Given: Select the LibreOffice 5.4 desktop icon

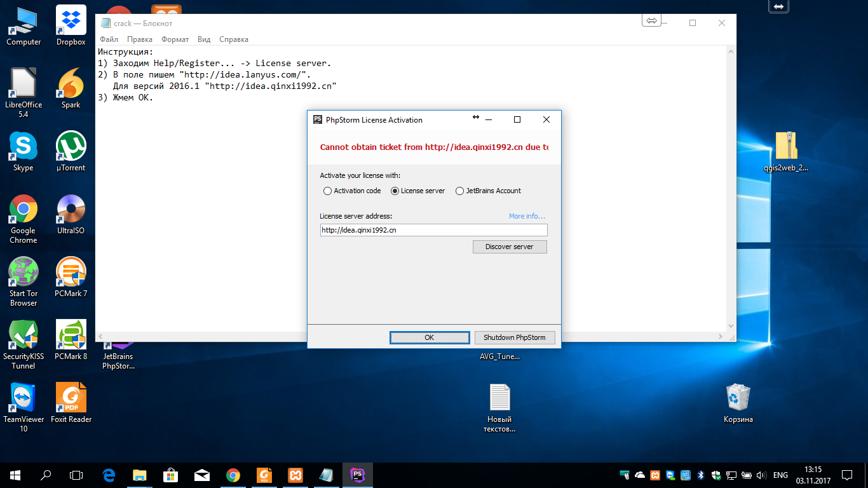Looking at the screenshot, I should click(24, 93).
